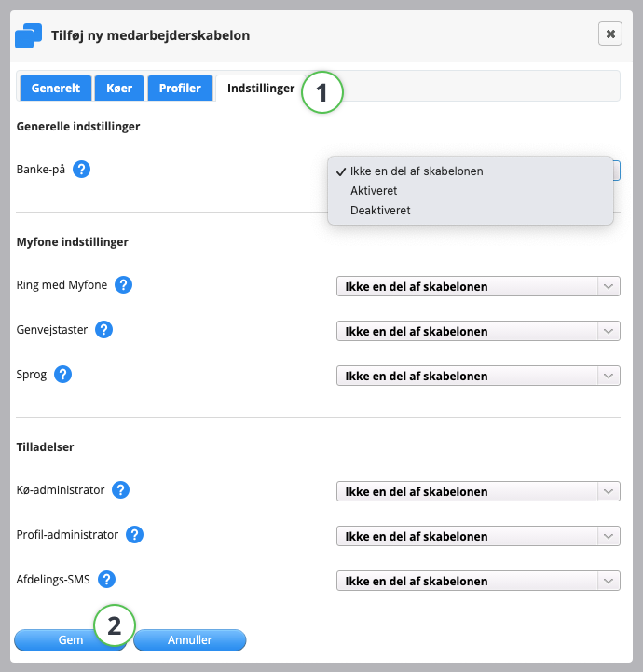643x672 pixels.
Task: Click the 'Myfone indstillinger' heading
Action: coord(73,242)
